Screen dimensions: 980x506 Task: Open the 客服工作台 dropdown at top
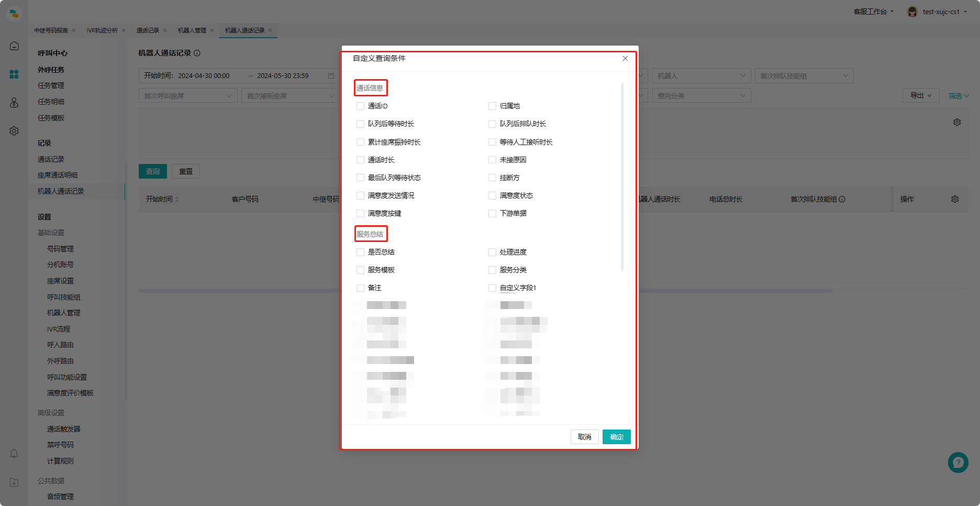(x=874, y=12)
